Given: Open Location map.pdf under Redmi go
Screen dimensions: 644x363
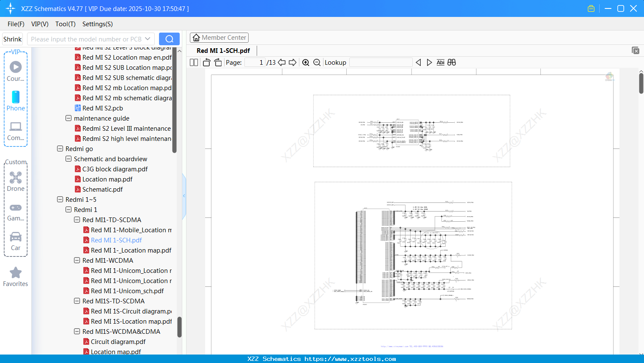Looking at the screenshot, I should click(x=107, y=179).
